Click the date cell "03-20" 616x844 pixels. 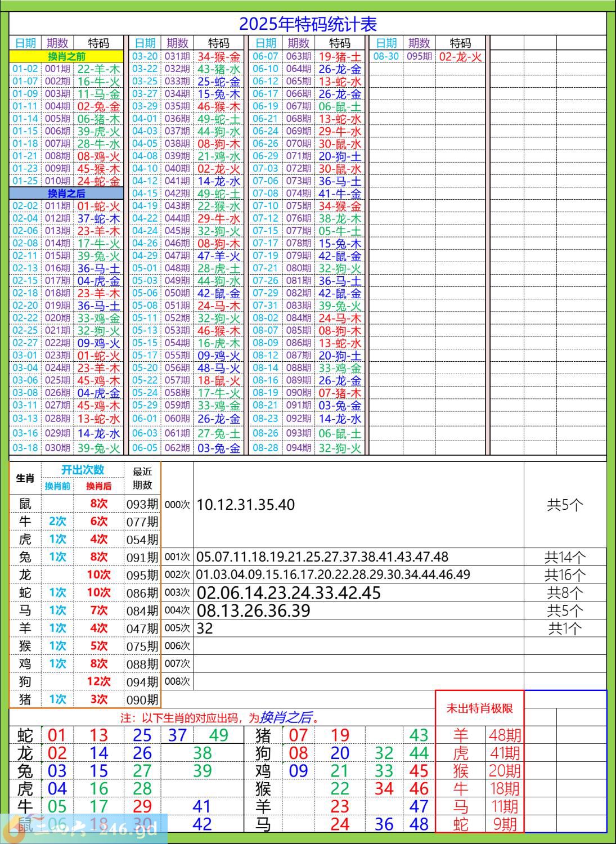(145, 57)
